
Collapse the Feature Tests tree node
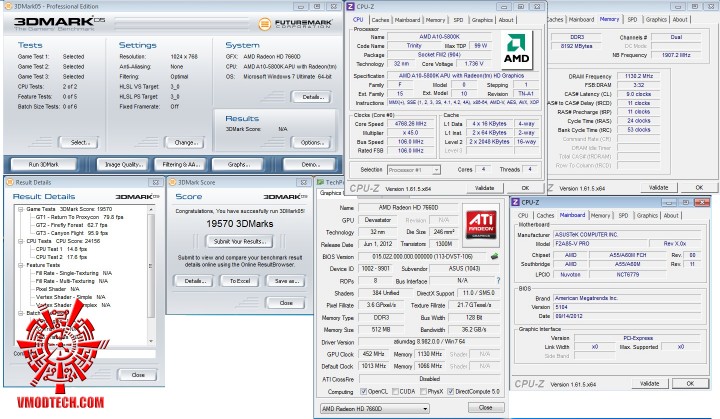pos(21,265)
